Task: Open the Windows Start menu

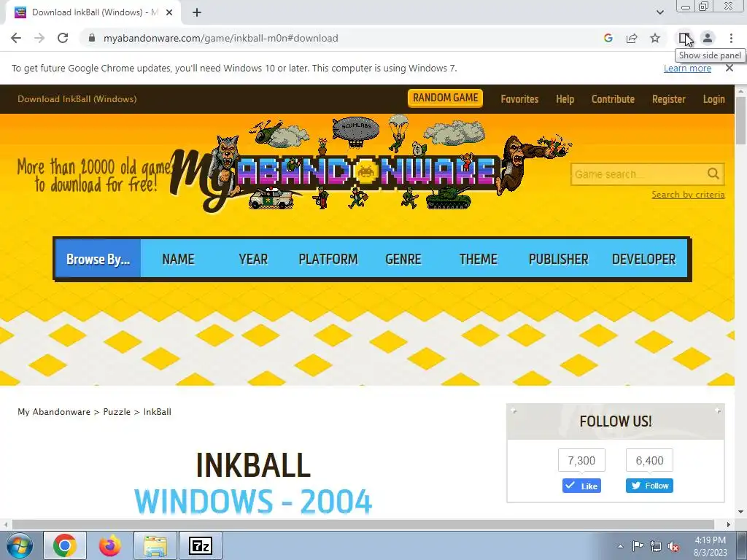Action: tap(20, 545)
